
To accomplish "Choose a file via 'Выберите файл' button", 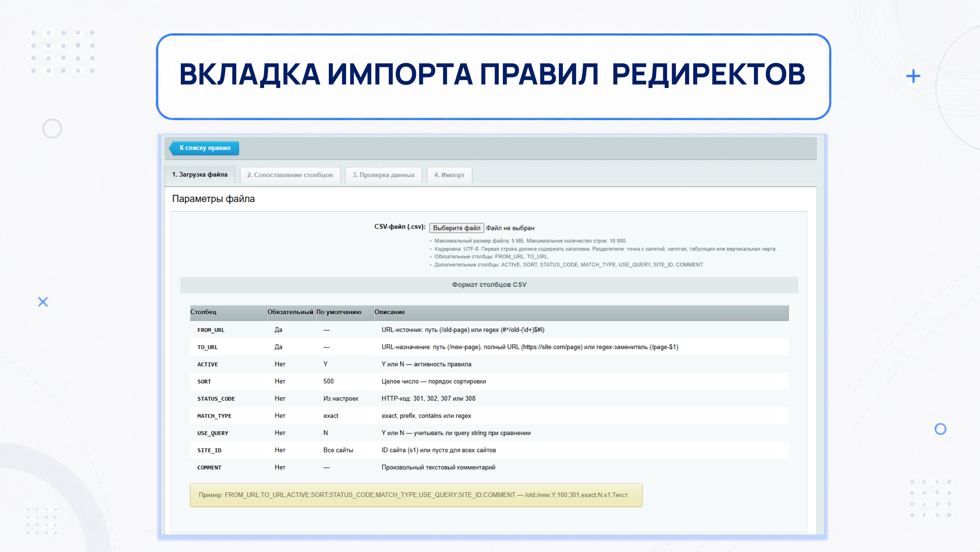I will [x=457, y=228].
